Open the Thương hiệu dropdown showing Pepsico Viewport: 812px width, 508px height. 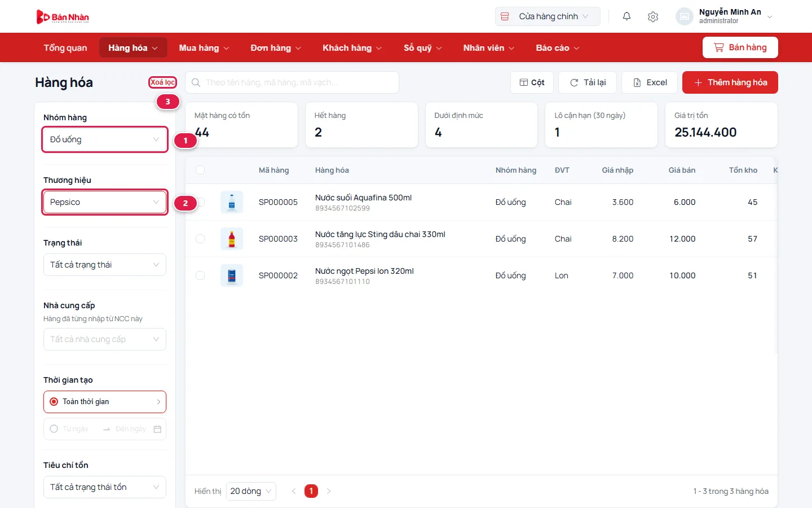[x=105, y=202]
